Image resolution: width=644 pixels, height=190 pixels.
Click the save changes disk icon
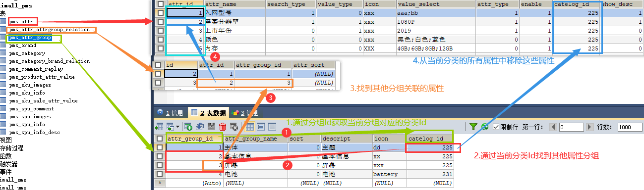click(211, 126)
